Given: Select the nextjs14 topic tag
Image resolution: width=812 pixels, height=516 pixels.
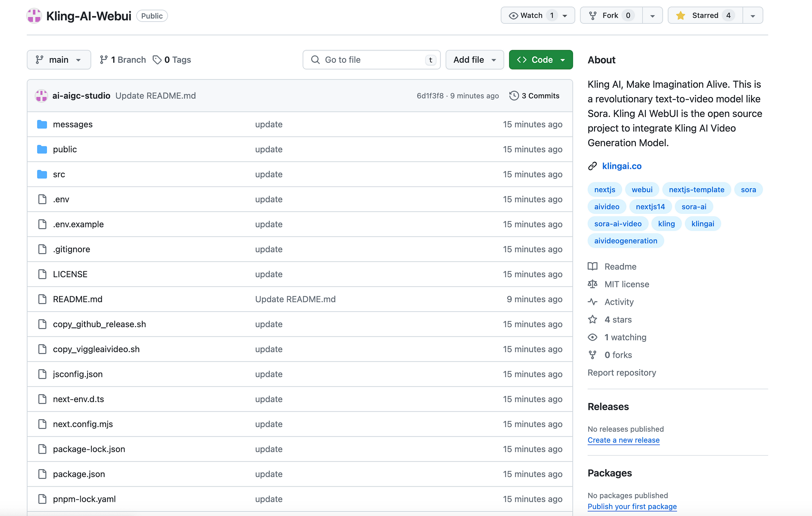Looking at the screenshot, I should pos(650,207).
